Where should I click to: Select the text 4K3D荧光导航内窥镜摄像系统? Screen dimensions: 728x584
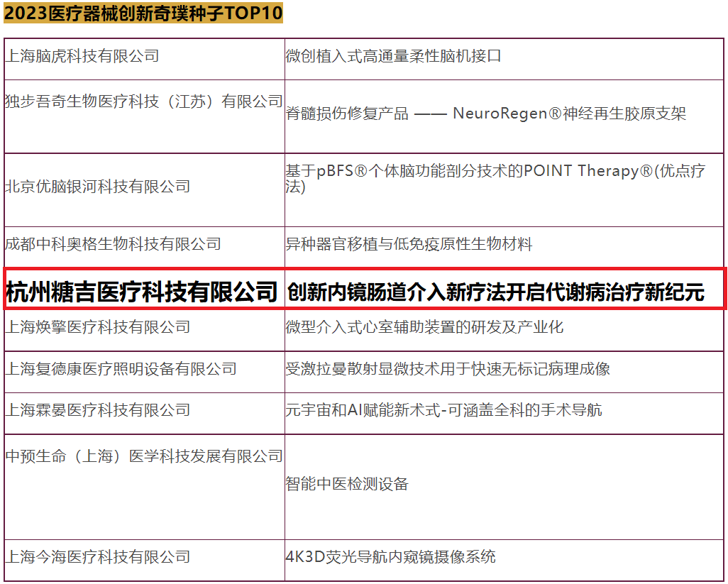[390, 557]
